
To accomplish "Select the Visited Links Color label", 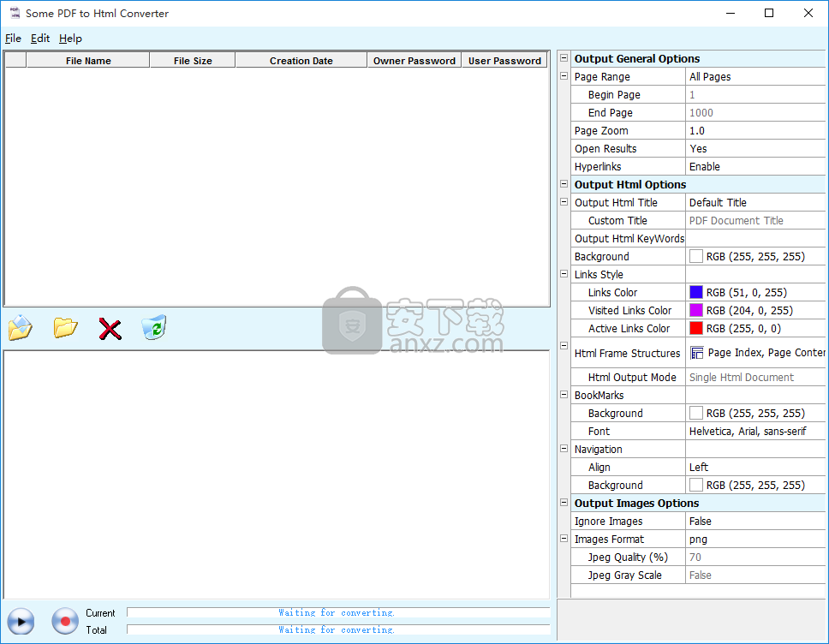I will tap(629, 310).
